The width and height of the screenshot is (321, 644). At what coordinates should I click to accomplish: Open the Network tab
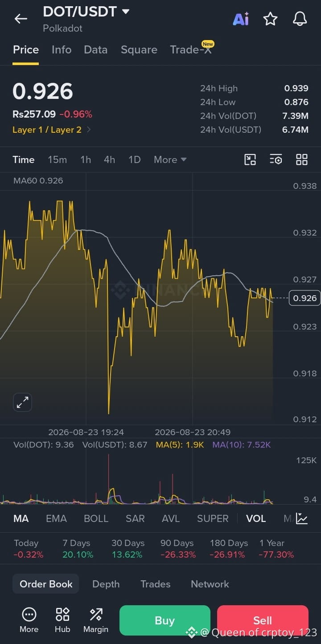coord(210,584)
